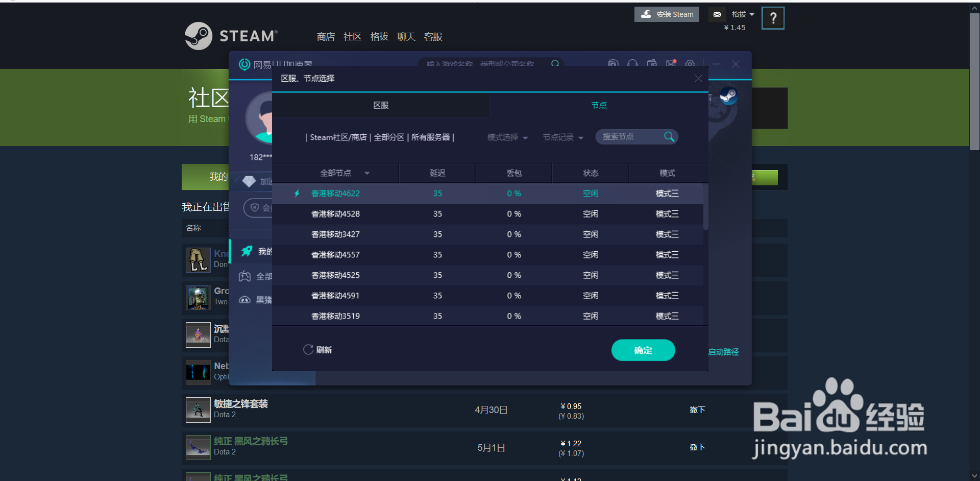Click 撤下 for 敏捷之锋套装 listing
The width and height of the screenshot is (980, 481).
[x=697, y=410]
